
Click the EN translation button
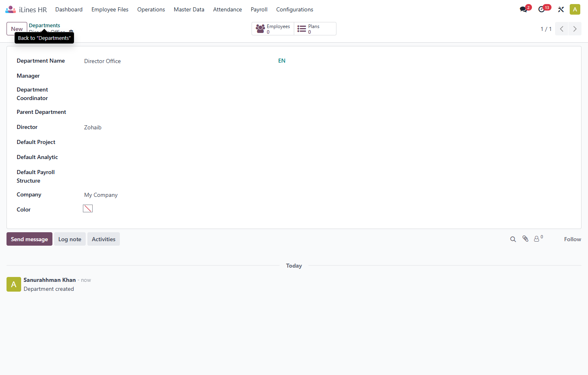click(282, 61)
